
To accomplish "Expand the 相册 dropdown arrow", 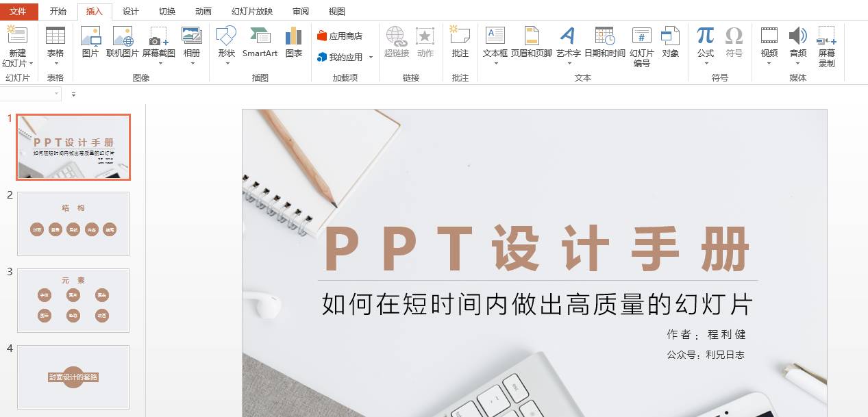I will (192, 64).
